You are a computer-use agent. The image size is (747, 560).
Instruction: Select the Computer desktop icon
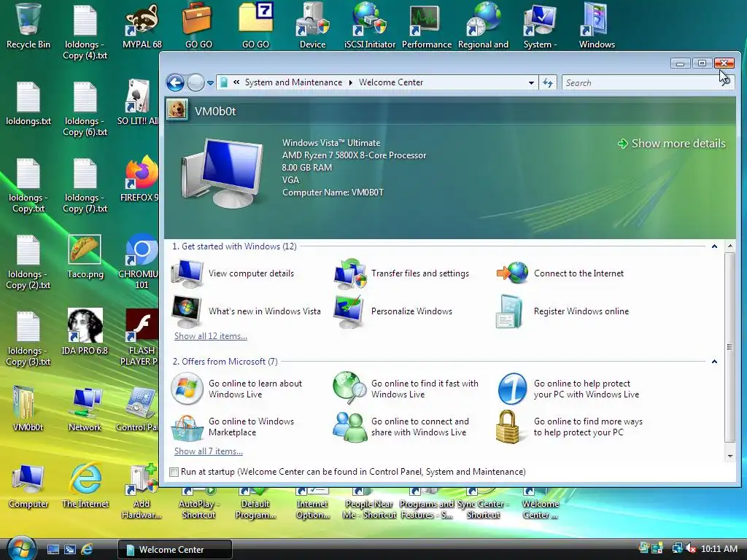28,486
